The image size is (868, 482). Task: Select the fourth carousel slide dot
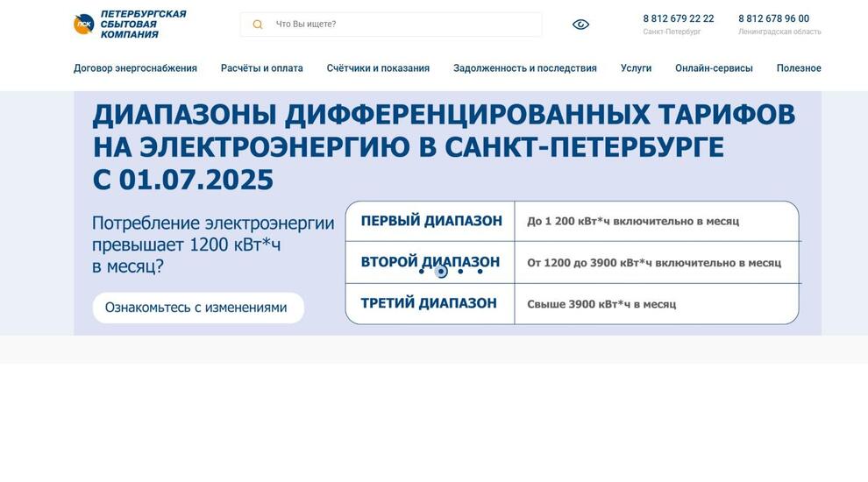click(480, 271)
